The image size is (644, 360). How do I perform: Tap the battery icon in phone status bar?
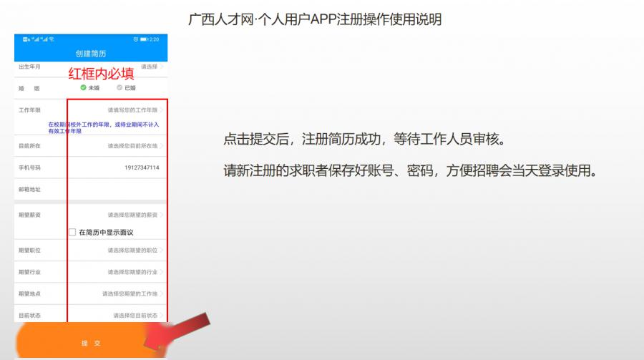[x=144, y=39]
